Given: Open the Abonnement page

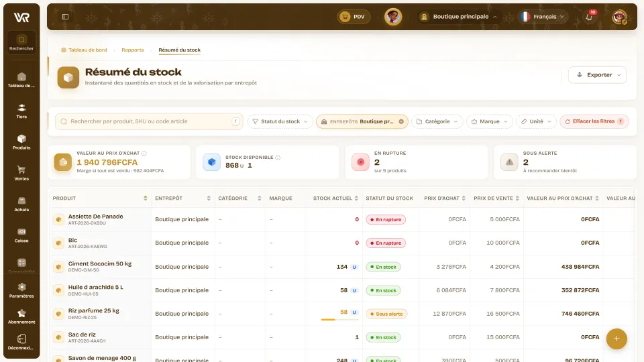Looking at the screenshot, I should (x=21, y=316).
